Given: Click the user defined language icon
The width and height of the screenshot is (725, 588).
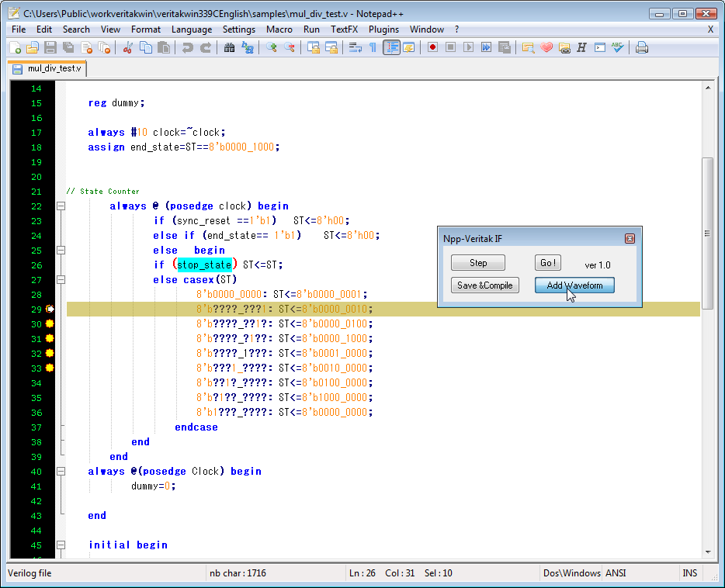Looking at the screenshot, I should pos(409,47).
